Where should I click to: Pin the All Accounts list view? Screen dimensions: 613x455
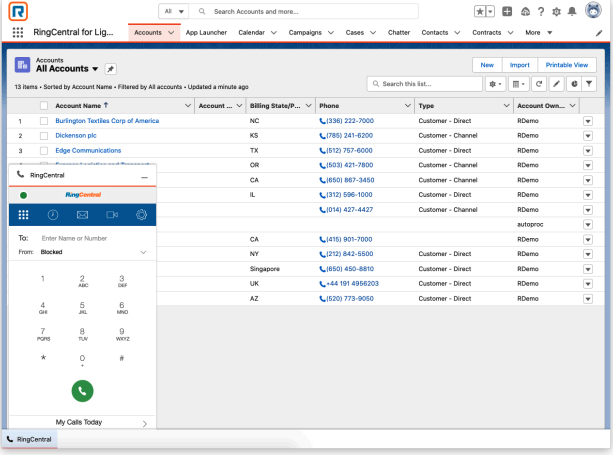tap(111, 69)
